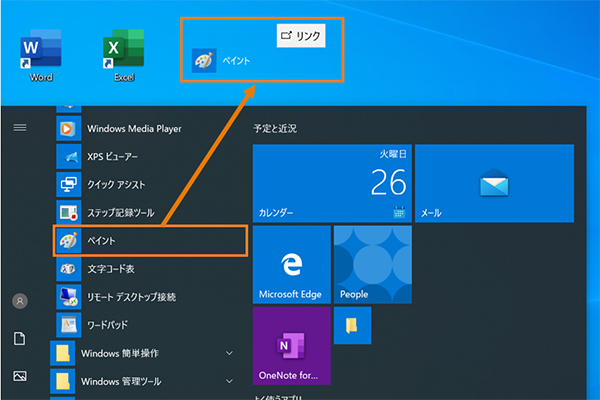Open the Word desktop shortcut
This screenshot has width=600, height=400.
coord(41,55)
